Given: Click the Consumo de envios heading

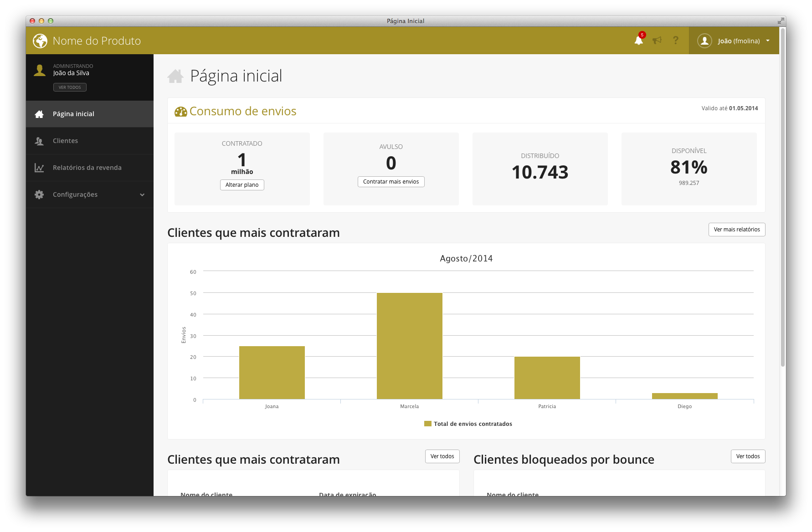Looking at the screenshot, I should click(x=243, y=112).
